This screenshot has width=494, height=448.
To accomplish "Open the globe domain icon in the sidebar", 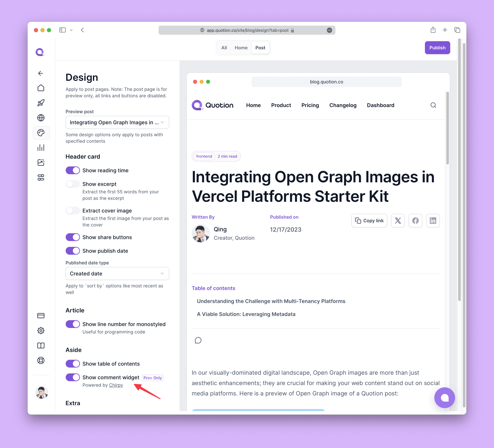I will [41, 118].
